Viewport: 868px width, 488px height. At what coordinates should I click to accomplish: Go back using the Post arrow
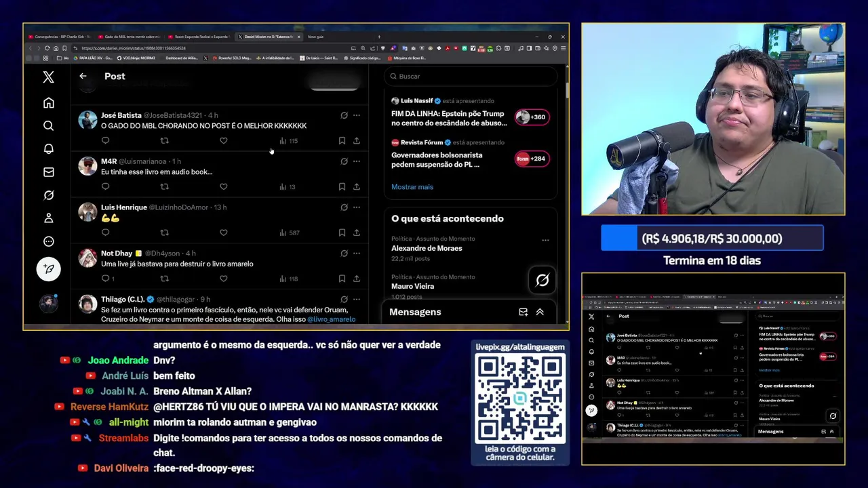[83, 77]
